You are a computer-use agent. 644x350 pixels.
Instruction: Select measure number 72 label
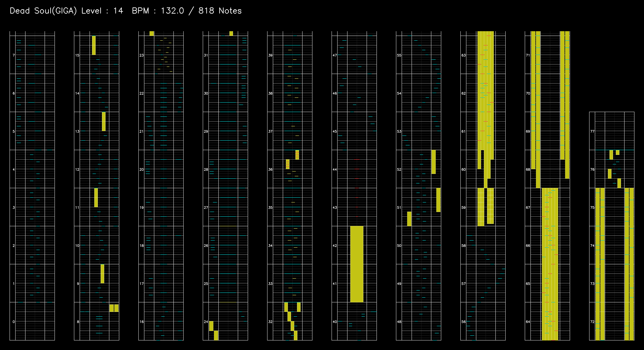[x=592, y=322]
